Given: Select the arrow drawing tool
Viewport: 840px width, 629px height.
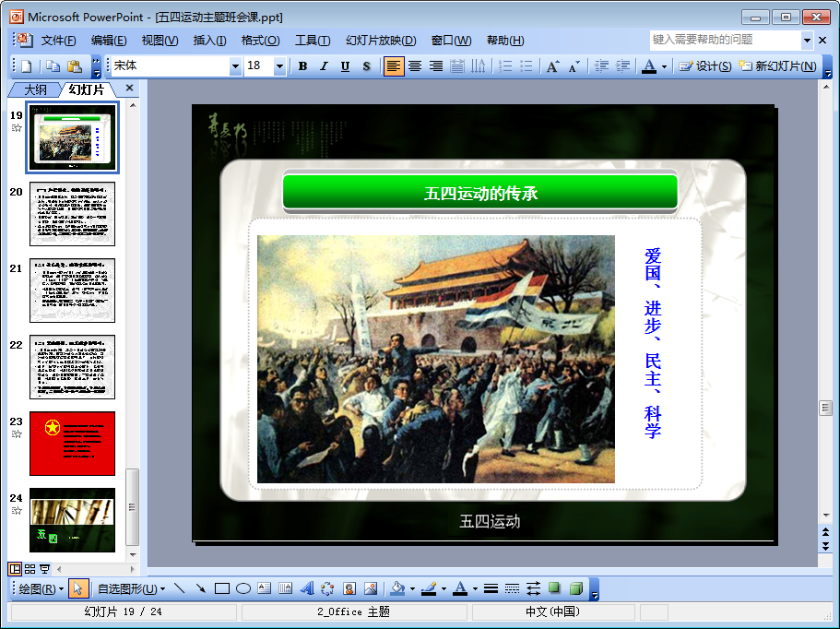Looking at the screenshot, I should (x=200, y=588).
